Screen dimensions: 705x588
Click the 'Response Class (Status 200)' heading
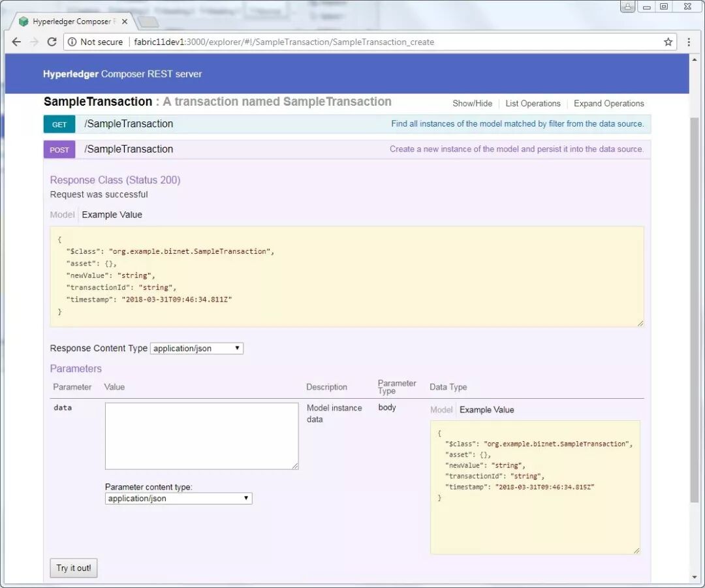(x=115, y=180)
